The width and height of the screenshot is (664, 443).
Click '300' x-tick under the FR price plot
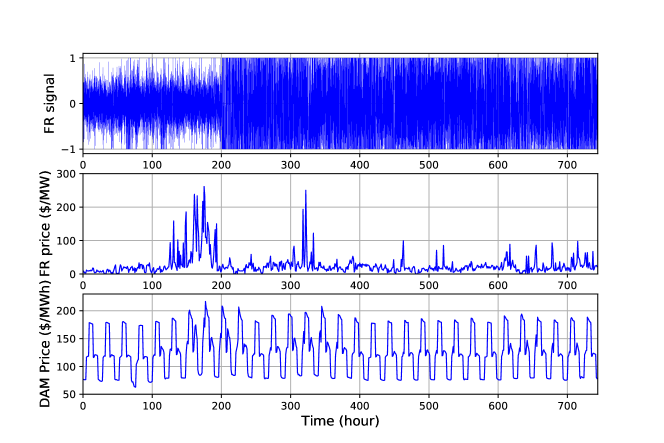(290, 286)
